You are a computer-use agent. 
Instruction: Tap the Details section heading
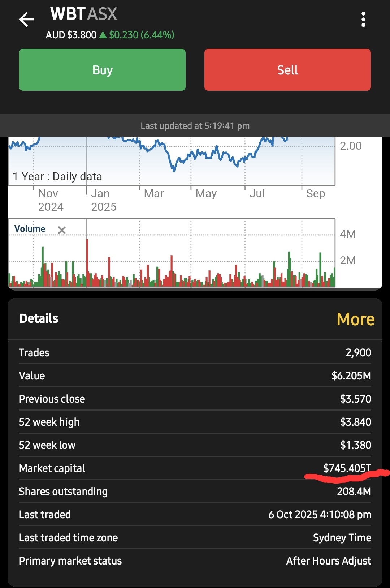click(x=39, y=318)
